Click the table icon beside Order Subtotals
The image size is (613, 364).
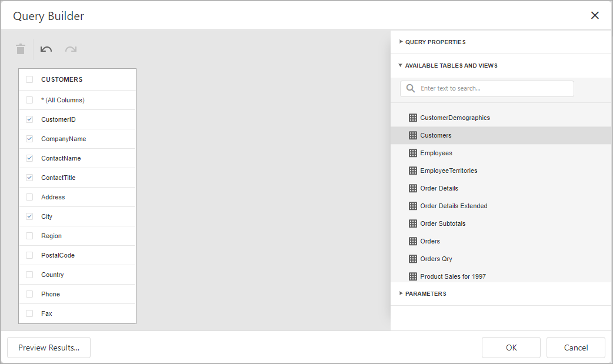[413, 223]
